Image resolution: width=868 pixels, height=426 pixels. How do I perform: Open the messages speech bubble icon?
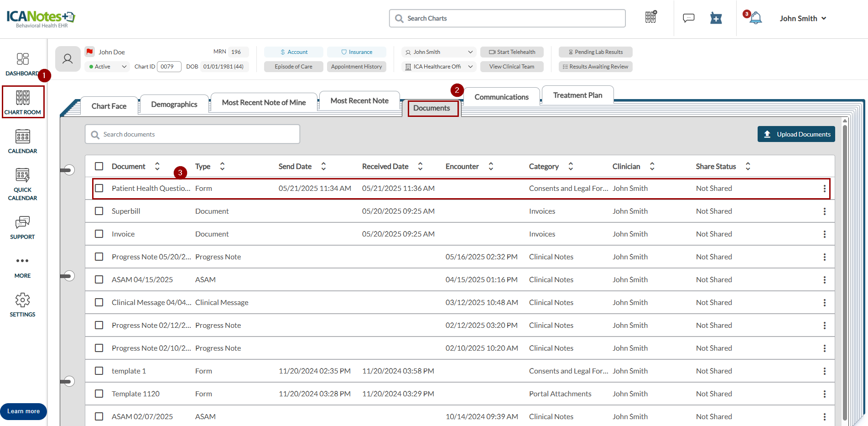688,18
